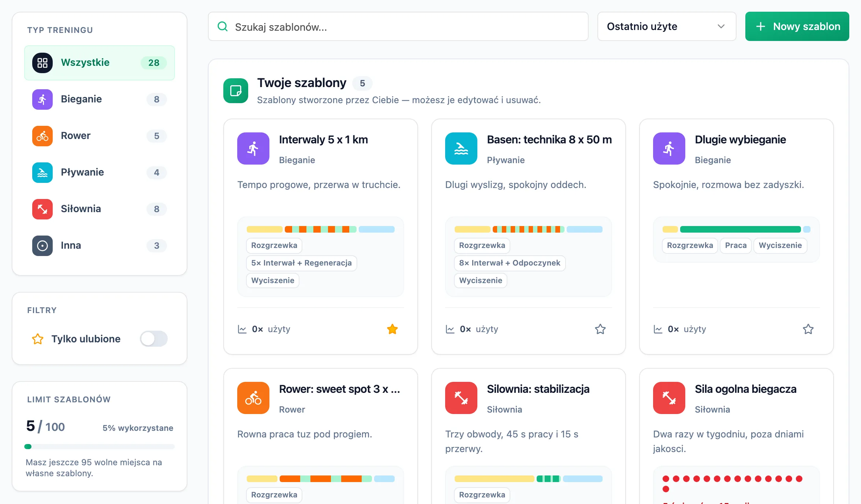Filter templates by Siłownia
The width and height of the screenshot is (861, 504).
point(100,209)
